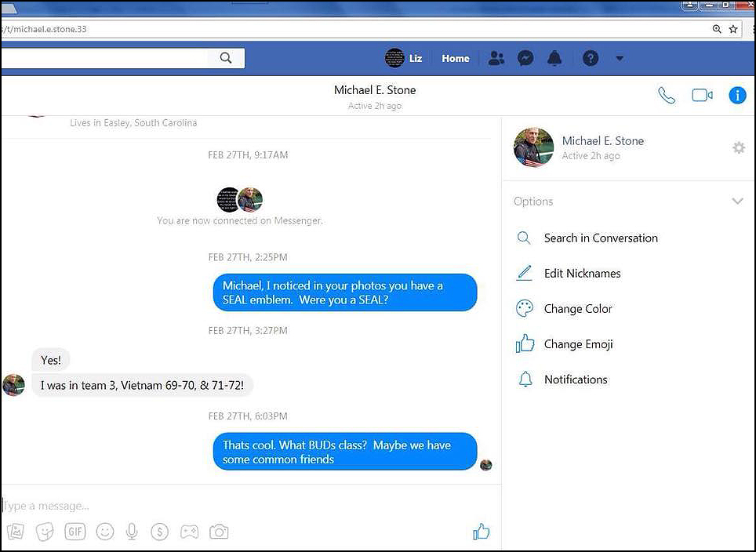The height and width of the screenshot is (552, 756).
Task: Open Change Color palette option
Action: (578, 309)
